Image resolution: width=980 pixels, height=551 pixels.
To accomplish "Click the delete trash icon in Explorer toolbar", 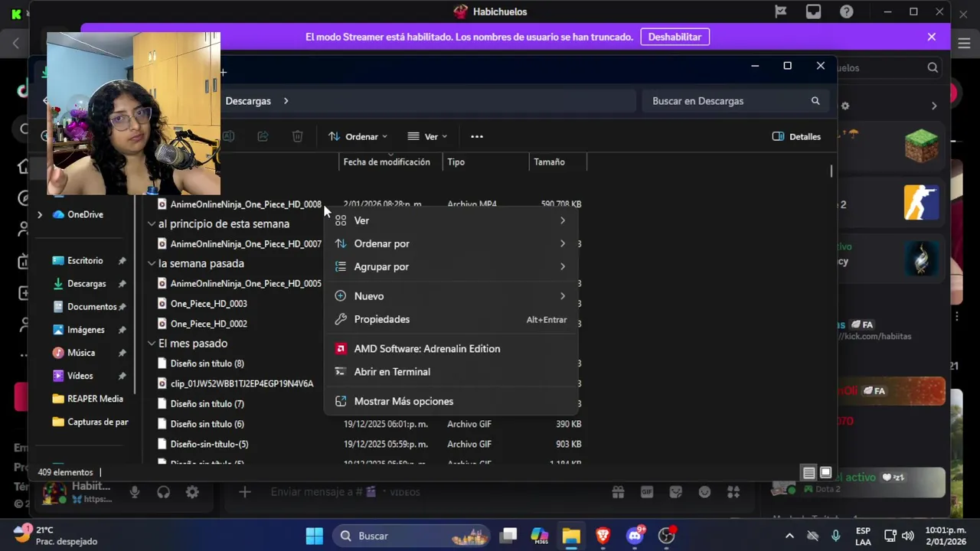I will click(x=298, y=136).
